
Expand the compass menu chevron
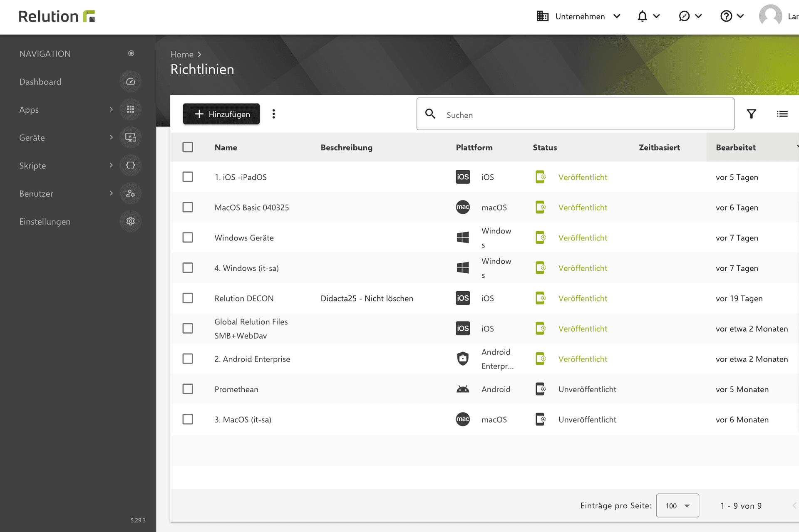[x=698, y=16]
